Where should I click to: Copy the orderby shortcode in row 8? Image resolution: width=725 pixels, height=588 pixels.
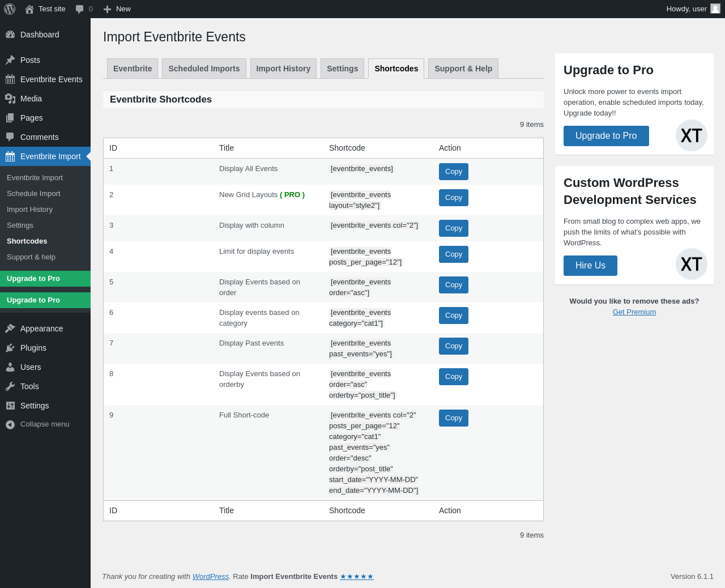click(454, 377)
